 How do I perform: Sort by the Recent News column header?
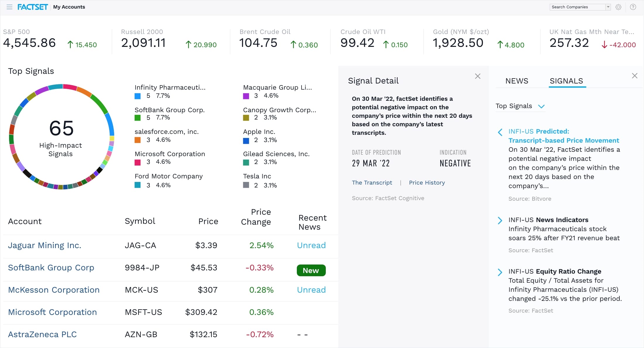[x=312, y=222]
